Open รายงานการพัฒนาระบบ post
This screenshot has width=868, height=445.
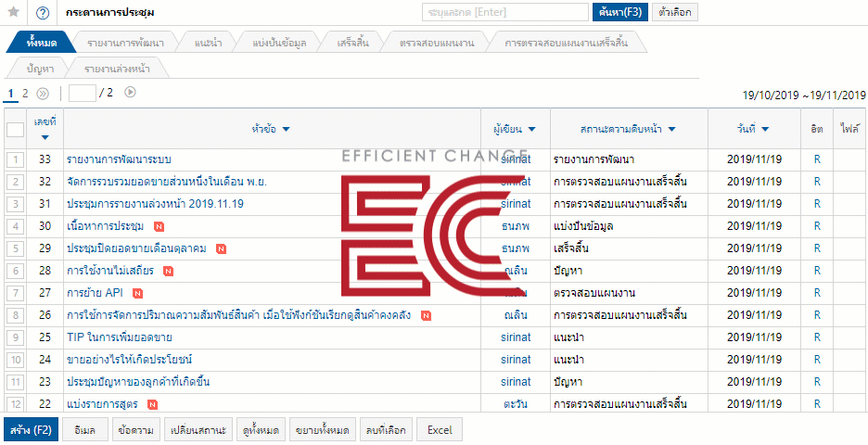coord(119,159)
